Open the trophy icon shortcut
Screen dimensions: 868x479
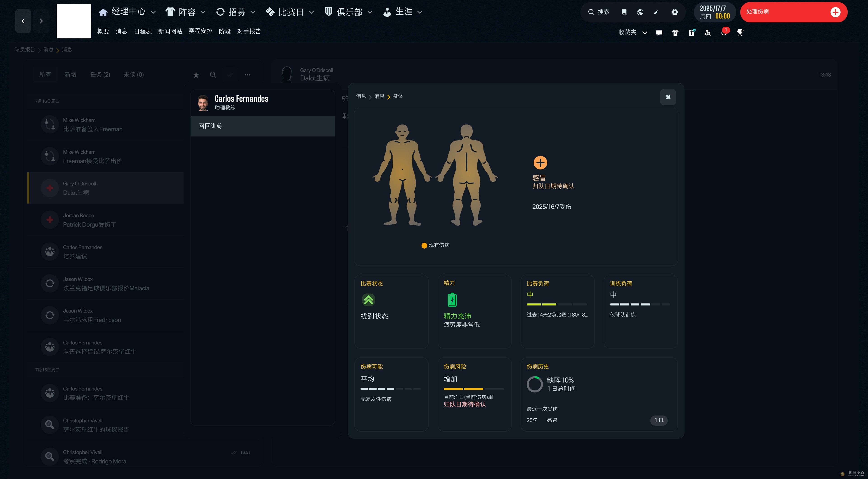pyautogui.click(x=740, y=33)
